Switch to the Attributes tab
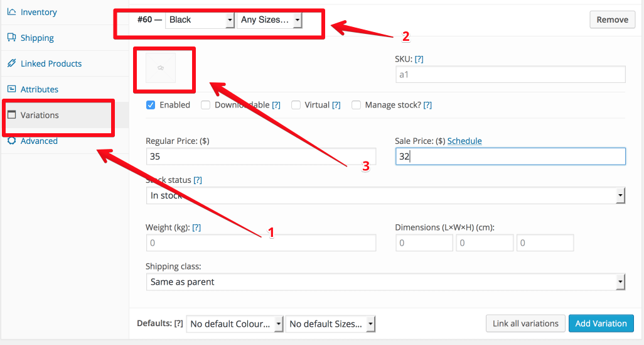 click(40, 89)
